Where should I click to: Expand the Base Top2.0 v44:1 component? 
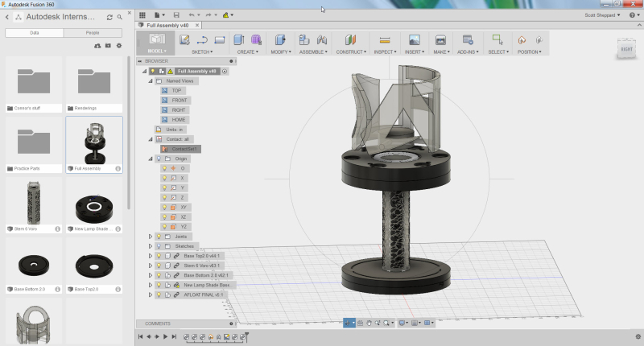pyautogui.click(x=150, y=256)
